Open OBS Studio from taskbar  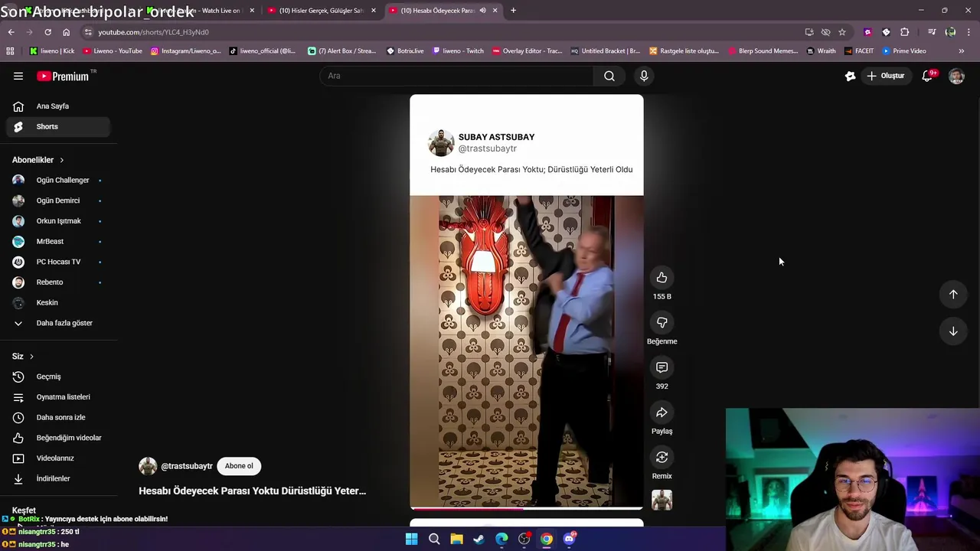click(524, 539)
